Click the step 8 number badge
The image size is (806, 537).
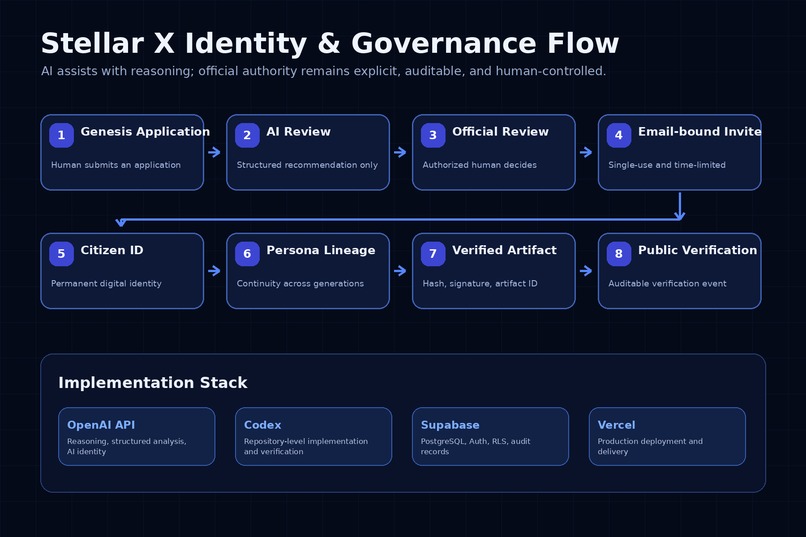619,254
